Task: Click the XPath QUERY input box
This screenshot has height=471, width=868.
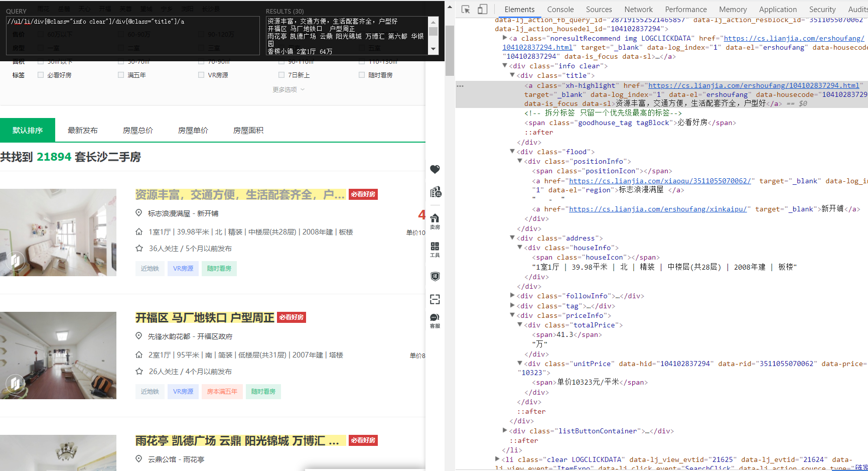Action: click(x=133, y=35)
